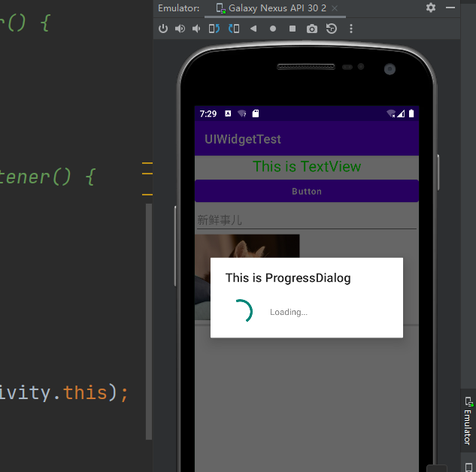Click the SD card icon in status bar
This screenshot has height=472, width=476.
point(256,113)
